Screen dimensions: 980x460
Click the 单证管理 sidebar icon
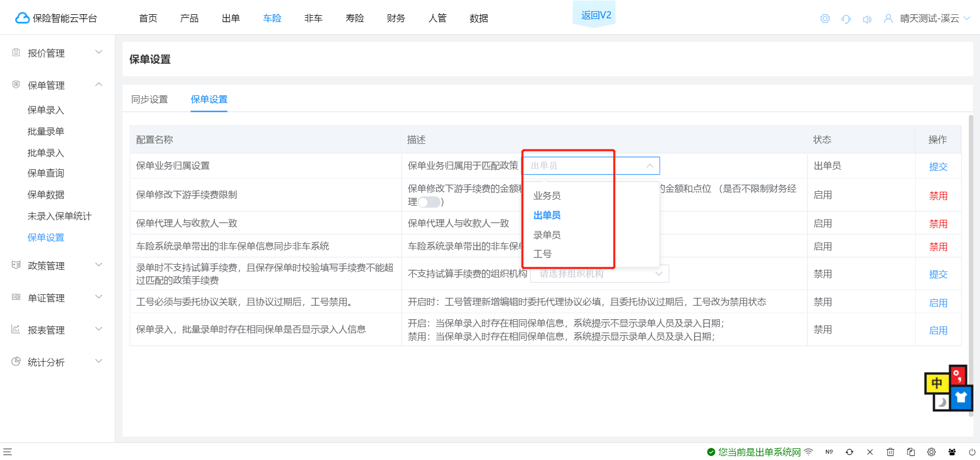(16, 297)
